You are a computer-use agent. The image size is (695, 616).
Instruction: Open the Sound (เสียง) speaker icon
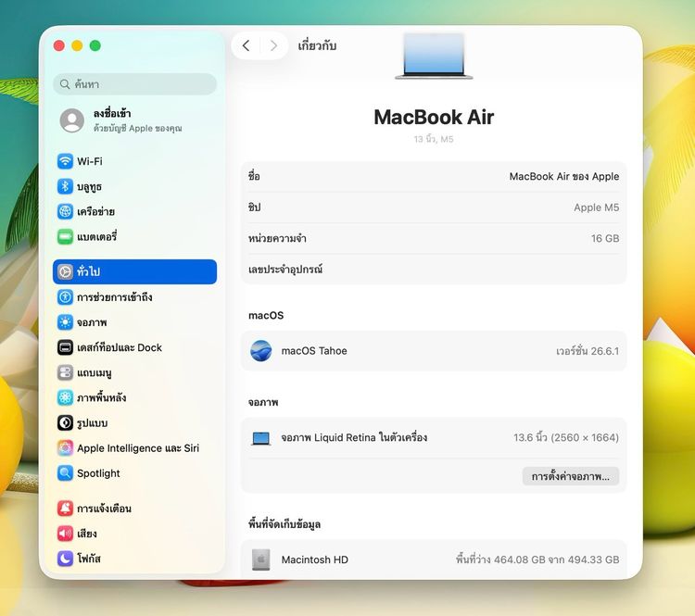pos(65,534)
